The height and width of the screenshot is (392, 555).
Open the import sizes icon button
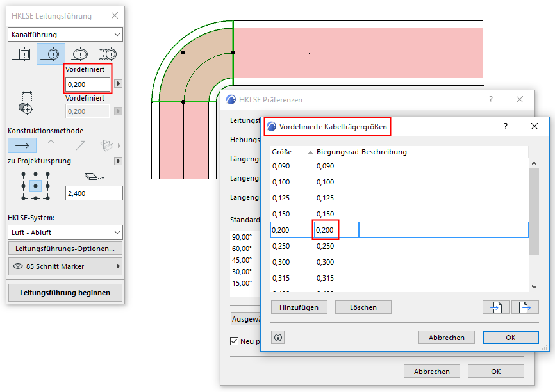pyautogui.click(x=496, y=307)
